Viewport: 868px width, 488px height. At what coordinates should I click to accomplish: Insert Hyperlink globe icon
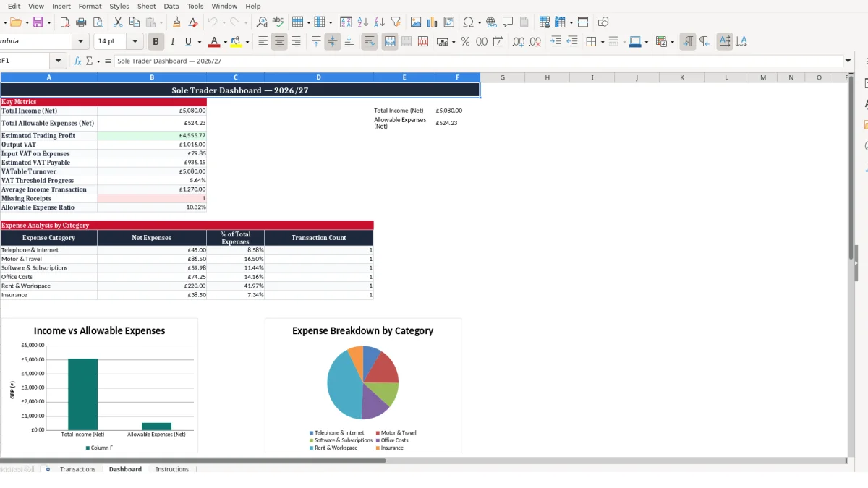click(491, 22)
